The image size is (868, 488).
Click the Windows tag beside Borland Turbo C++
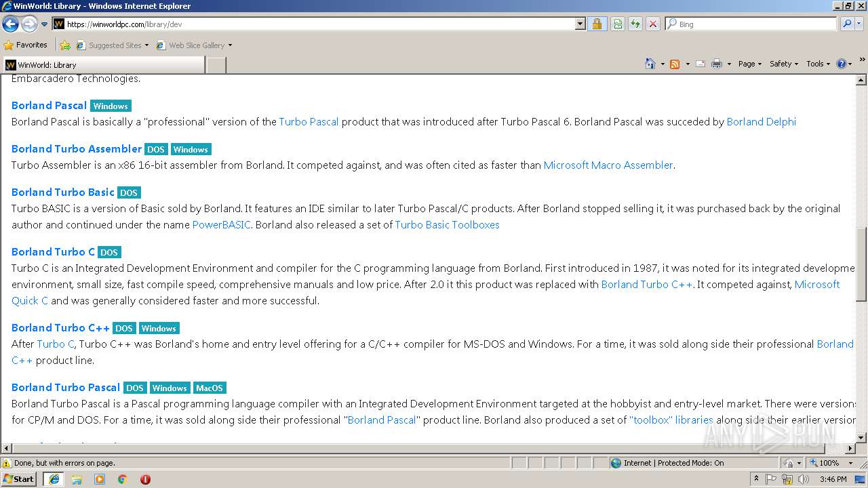tap(159, 328)
